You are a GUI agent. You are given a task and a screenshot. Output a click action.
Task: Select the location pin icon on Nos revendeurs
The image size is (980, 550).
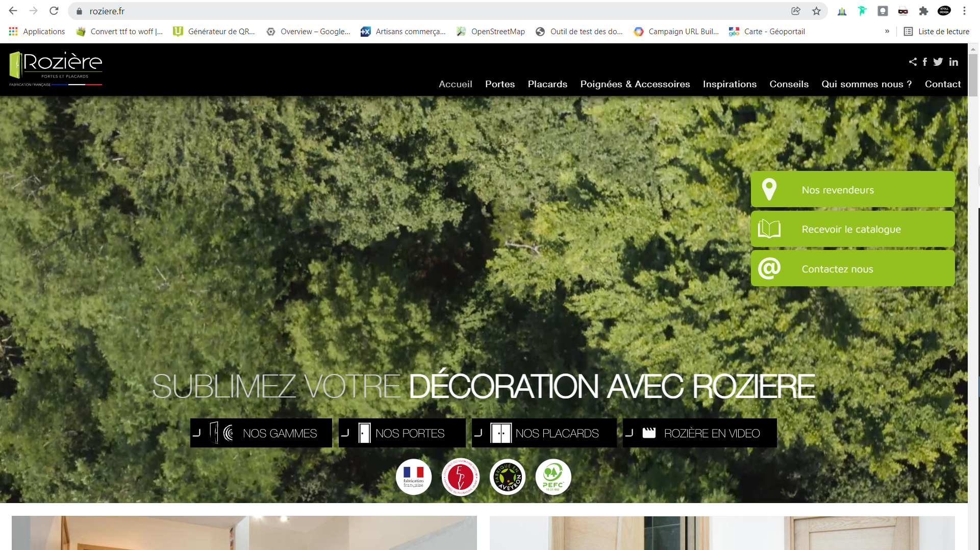(x=769, y=189)
